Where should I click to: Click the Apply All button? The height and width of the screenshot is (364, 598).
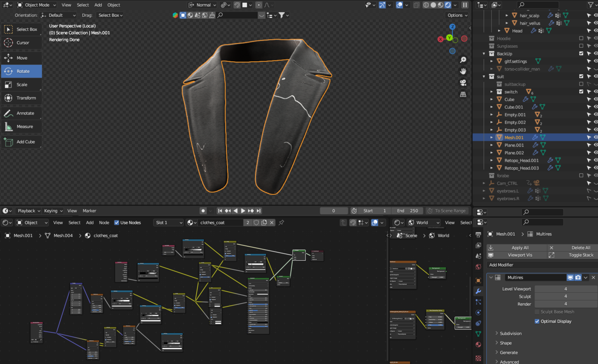click(520, 248)
